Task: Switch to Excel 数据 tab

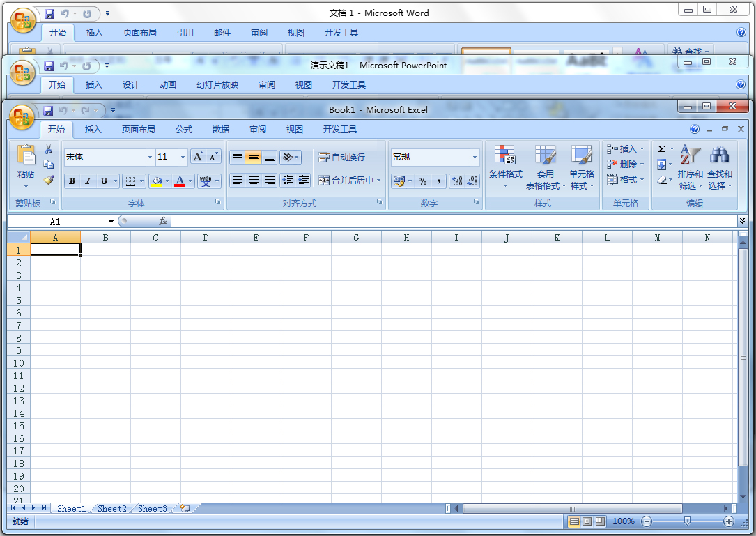Action: tap(221, 130)
